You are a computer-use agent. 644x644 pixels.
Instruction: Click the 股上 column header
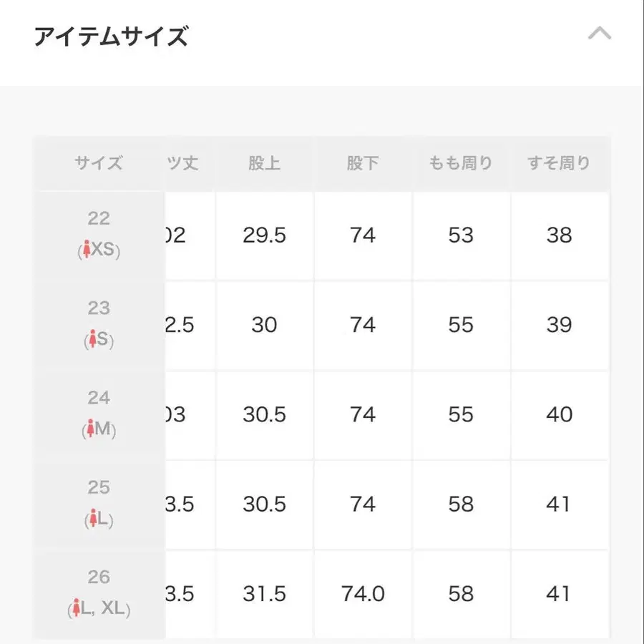[265, 163]
